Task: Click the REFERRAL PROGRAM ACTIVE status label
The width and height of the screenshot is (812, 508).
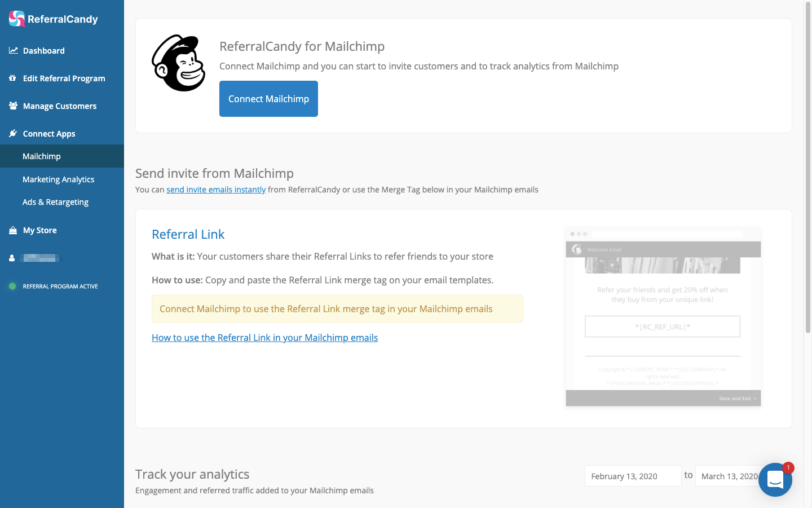Action: pos(60,286)
